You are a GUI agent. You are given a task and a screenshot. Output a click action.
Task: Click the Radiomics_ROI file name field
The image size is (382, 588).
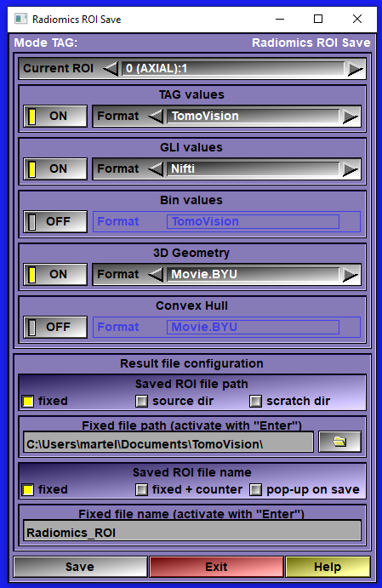[x=192, y=533]
